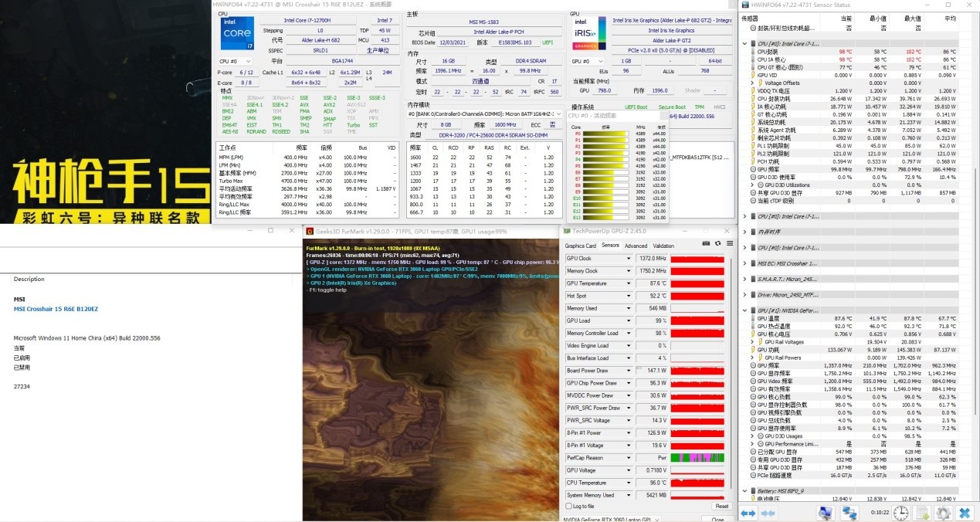980x522 pixels.
Task: Expand the MSI EC: MSI Crosshair sensor group
Action: (745, 263)
